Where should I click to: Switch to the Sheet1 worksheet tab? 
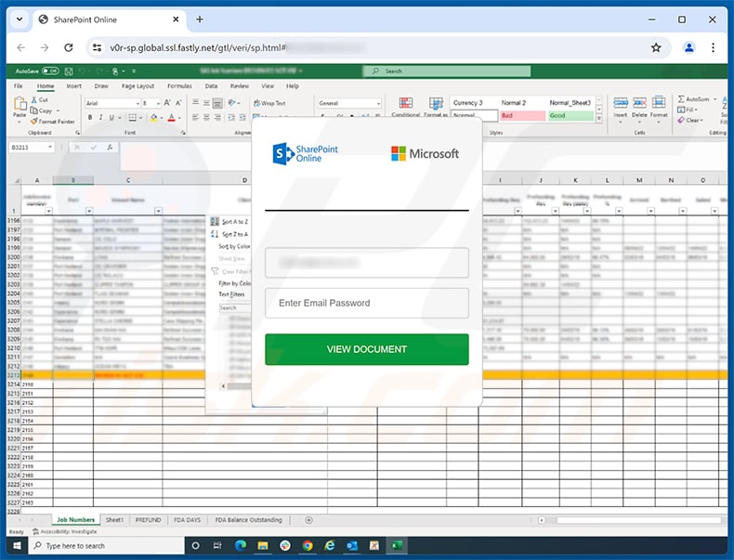tap(114, 520)
